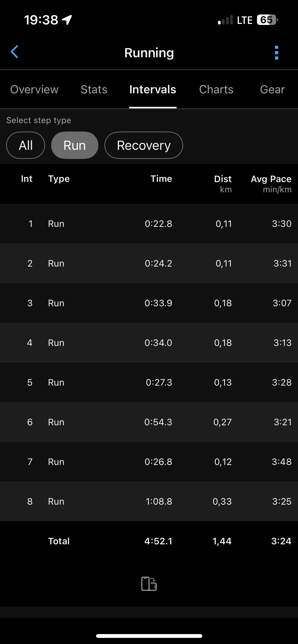Select the Intervals tab
This screenshot has width=298, height=644.
(153, 90)
